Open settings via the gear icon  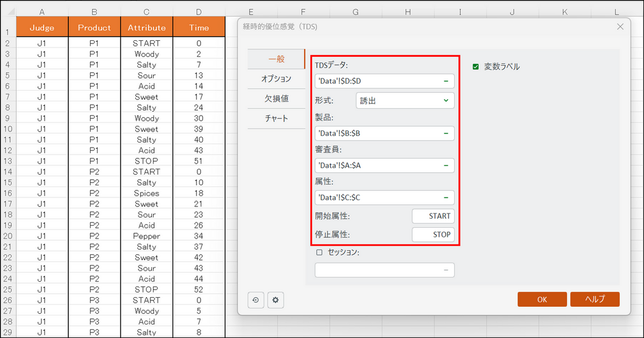tap(276, 300)
